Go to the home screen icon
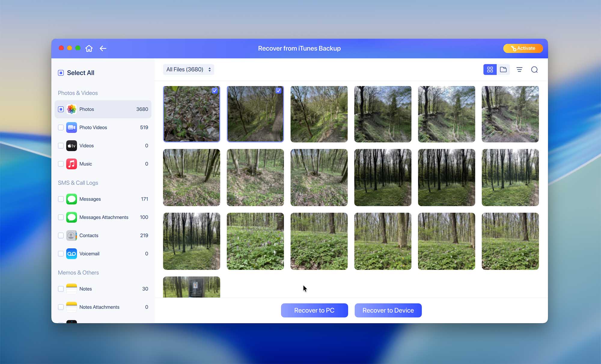The height and width of the screenshot is (364, 601). [x=89, y=48]
